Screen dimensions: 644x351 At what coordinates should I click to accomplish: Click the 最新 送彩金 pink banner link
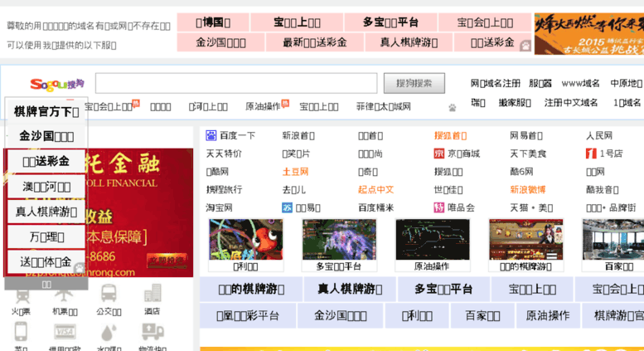pos(315,42)
